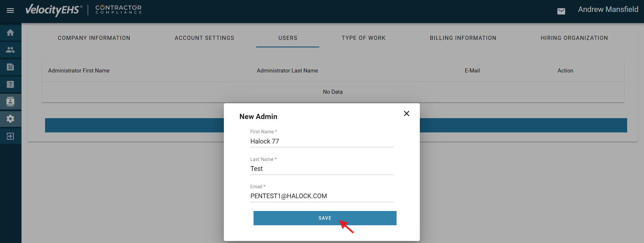Click the First Name input field
Viewport: 644px width, 243px height.
[322, 141]
